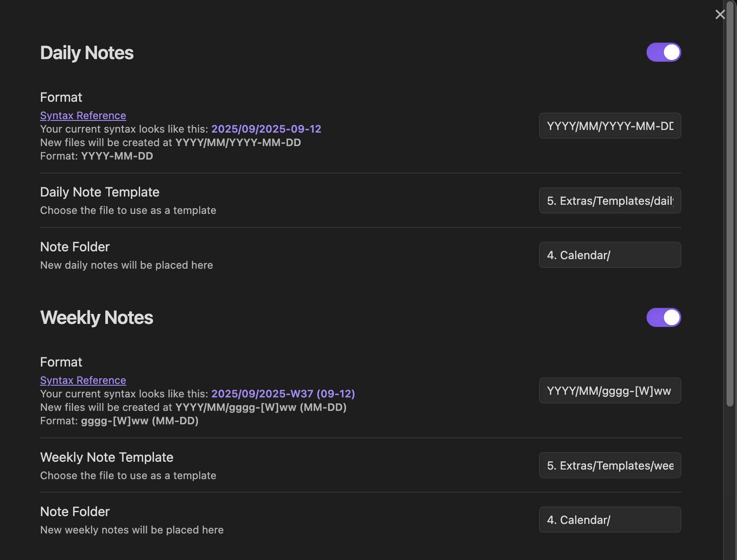This screenshot has height=560, width=737.
Task: Click the Weekly Note Template label
Action: [107, 457]
